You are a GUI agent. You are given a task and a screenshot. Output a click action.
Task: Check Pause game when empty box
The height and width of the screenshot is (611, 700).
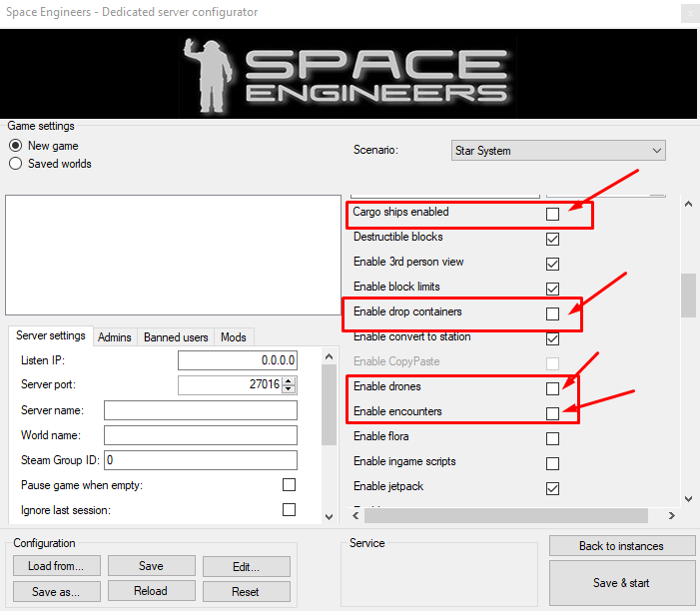click(x=289, y=485)
